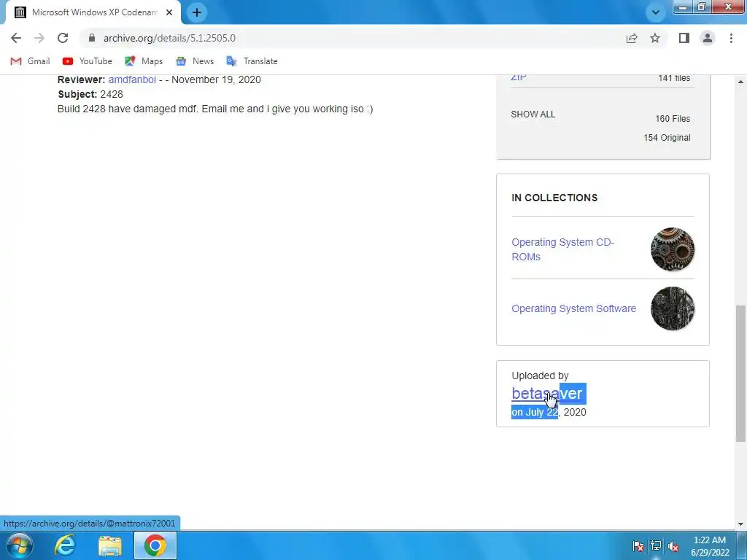This screenshot has width=747, height=560.
Task: Open Gmail bookmark
Action: pyautogui.click(x=30, y=61)
